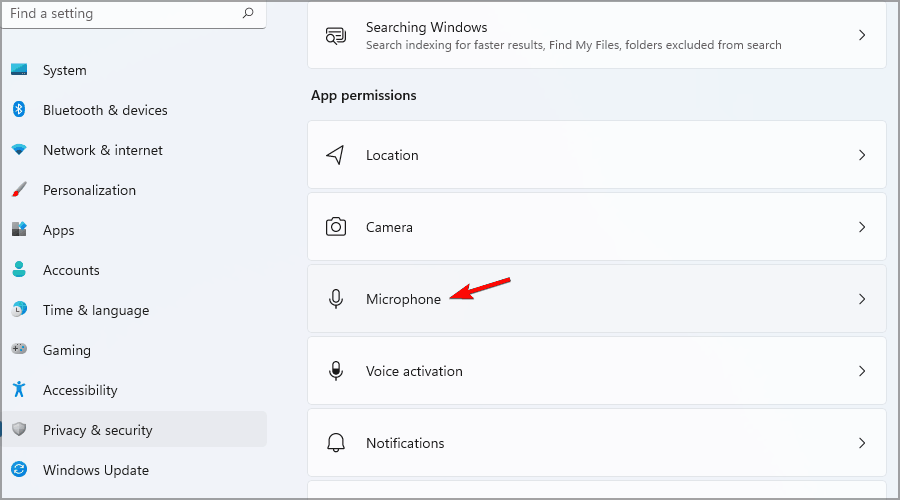This screenshot has width=900, height=500.
Task: Click the Personalization paintbrush icon
Action: point(19,190)
